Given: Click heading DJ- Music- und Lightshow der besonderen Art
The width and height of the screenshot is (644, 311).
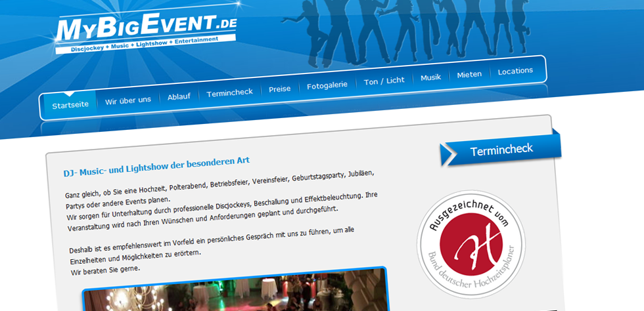Looking at the screenshot, I should 156,167.
